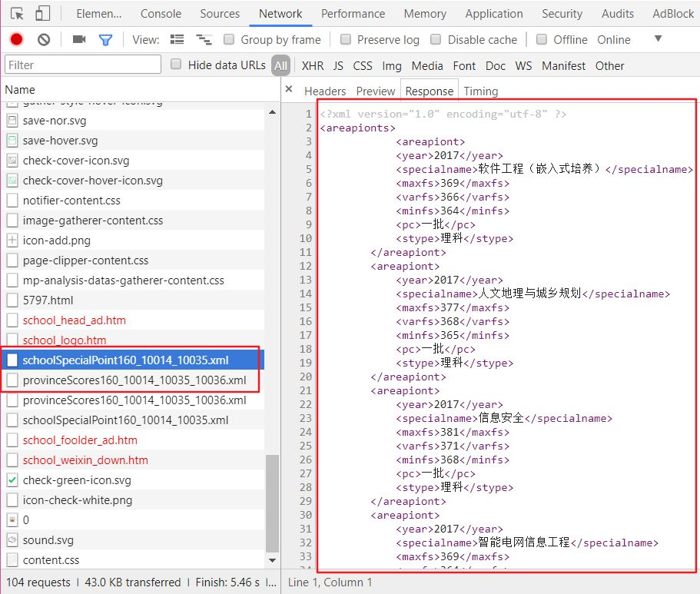Click the request list scrollbar thumb
The image size is (700, 594).
coord(272,503)
